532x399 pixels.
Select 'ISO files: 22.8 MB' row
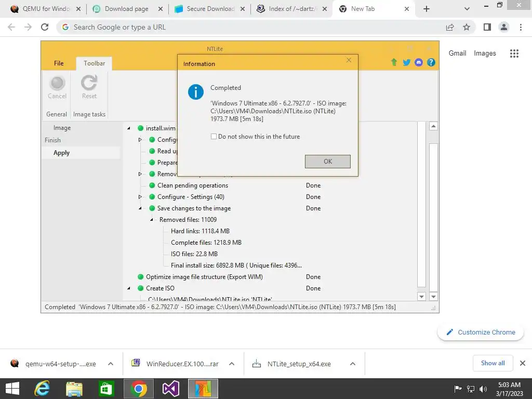click(194, 254)
